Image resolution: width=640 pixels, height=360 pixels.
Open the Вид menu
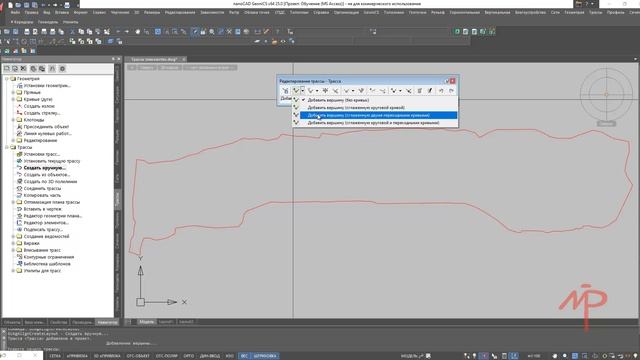pos(47,13)
